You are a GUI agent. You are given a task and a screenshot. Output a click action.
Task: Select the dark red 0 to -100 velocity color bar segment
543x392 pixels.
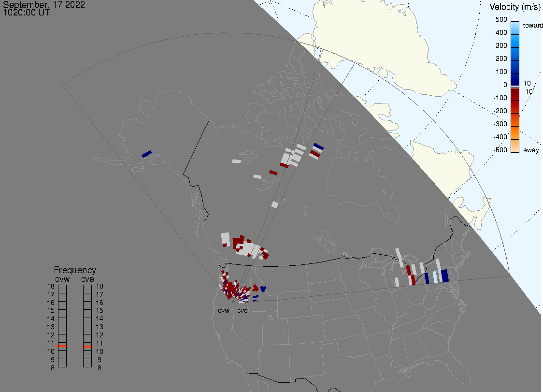click(x=515, y=94)
